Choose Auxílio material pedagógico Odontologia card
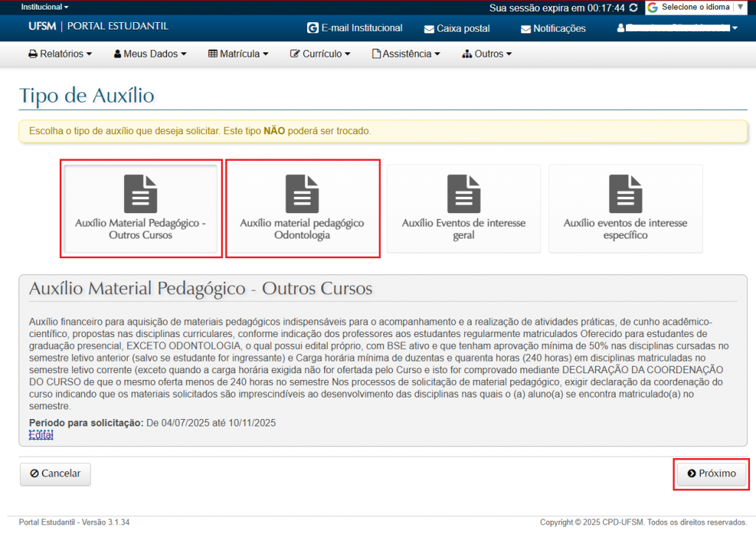756x537 pixels. tap(302, 209)
